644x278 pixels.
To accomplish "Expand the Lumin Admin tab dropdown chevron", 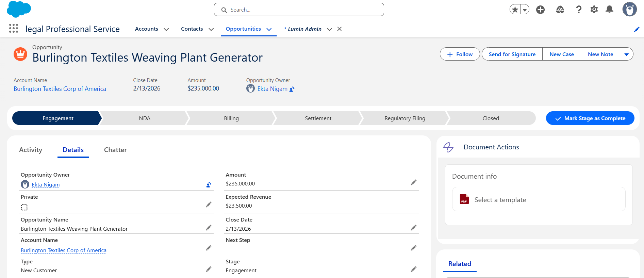I will click(329, 29).
